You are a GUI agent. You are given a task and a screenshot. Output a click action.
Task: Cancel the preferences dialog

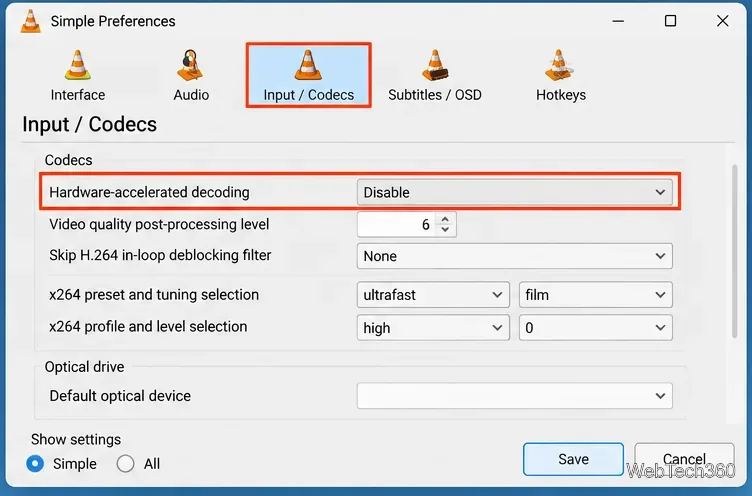[684, 459]
